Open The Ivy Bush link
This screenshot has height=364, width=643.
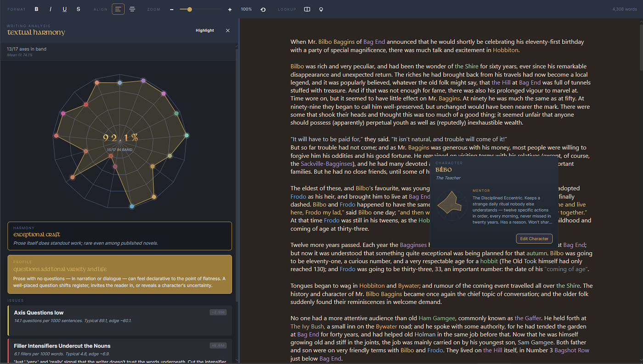pyautogui.click(x=308, y=326)
